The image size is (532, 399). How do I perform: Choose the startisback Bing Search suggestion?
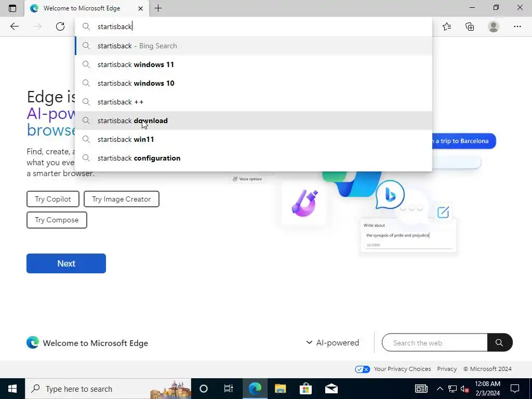click(x=254, y=46)
